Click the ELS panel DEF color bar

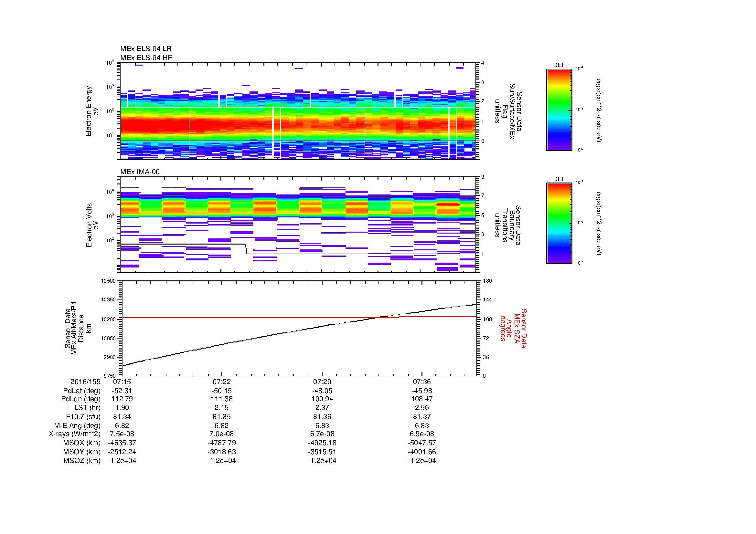coord(559,110)
